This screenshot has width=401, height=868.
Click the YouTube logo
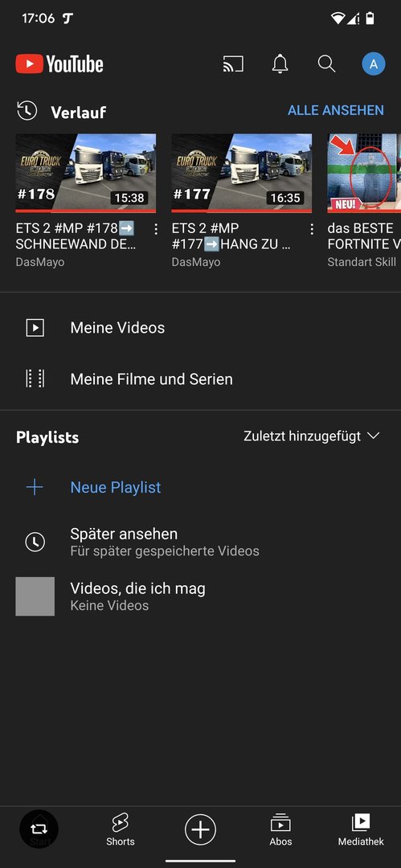click(59, 64)
